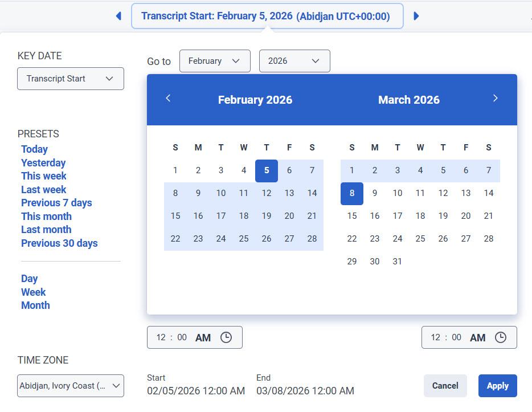The height and width of the screenshot is (412, 532).
Task: Click March 15 on the calendar
Action: [352, 216]
